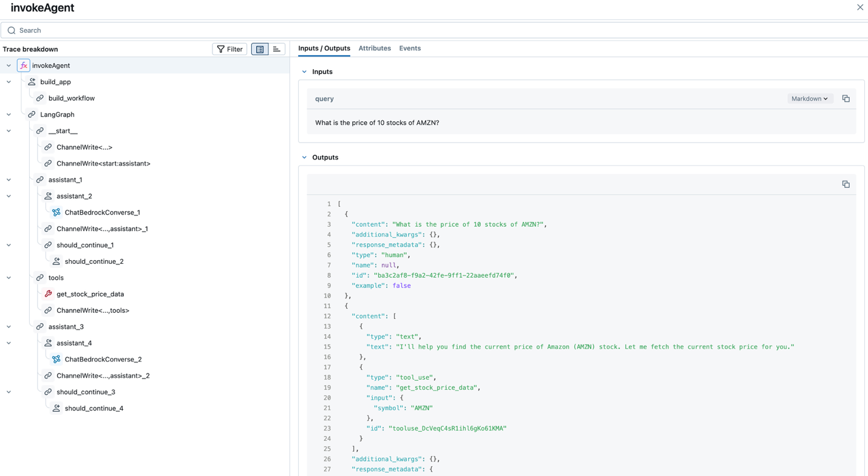Collapse the assistant_3 node
The image size is (868, 476).
pyautogui.click(x=8, y=327)
